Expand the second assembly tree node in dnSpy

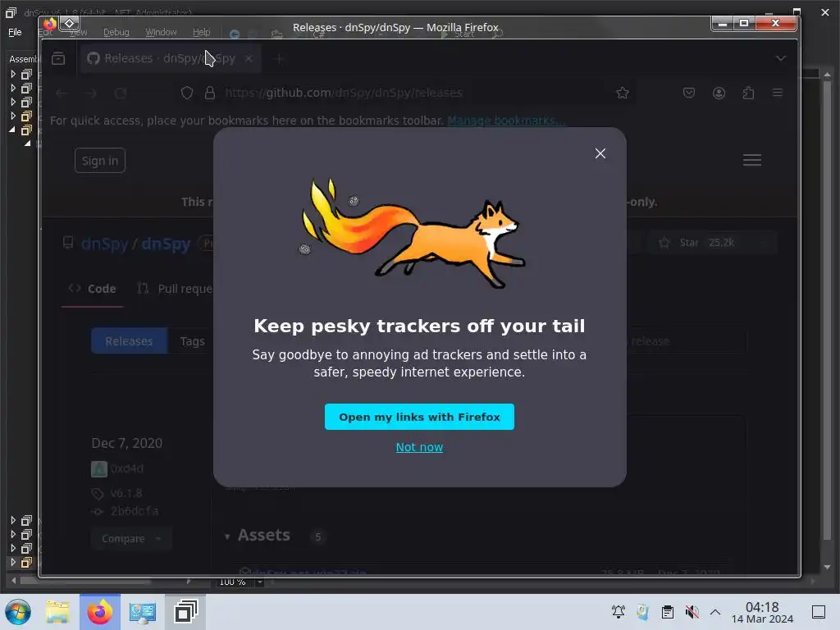click(13, 88)
